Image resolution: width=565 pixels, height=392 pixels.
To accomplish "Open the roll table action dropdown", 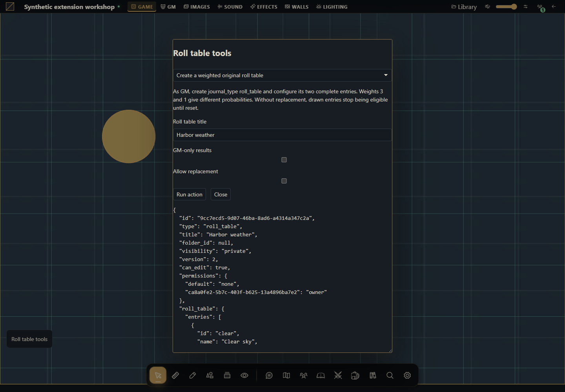I will pyautogui.click(x=282, y=75).
